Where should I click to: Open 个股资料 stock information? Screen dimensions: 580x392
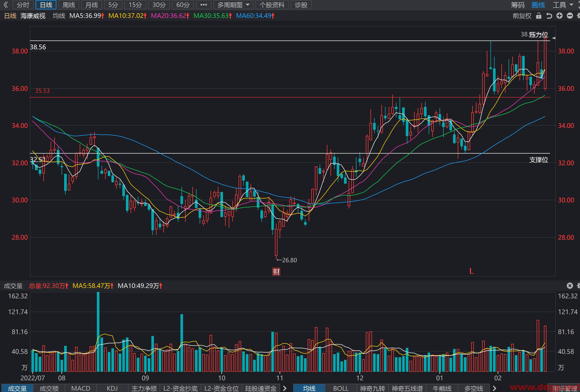click(x=272, y=5)
